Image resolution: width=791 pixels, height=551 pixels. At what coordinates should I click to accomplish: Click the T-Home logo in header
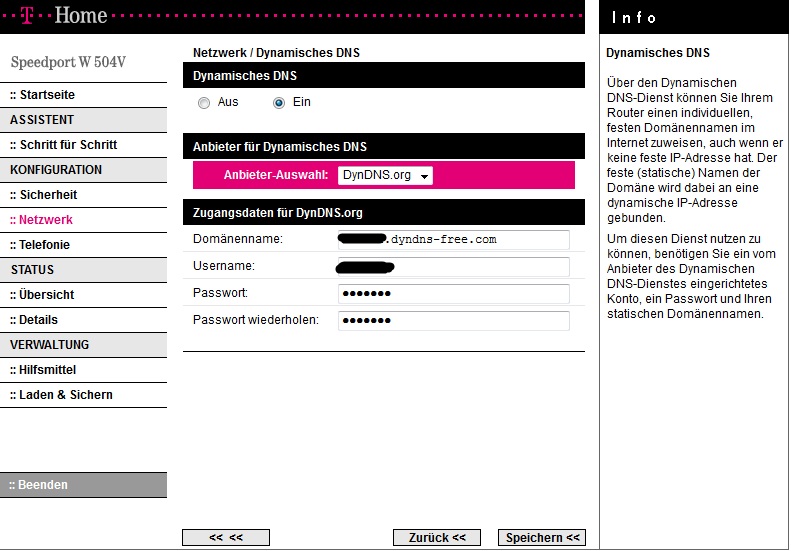pyautogui.click(x=64, y=16)
